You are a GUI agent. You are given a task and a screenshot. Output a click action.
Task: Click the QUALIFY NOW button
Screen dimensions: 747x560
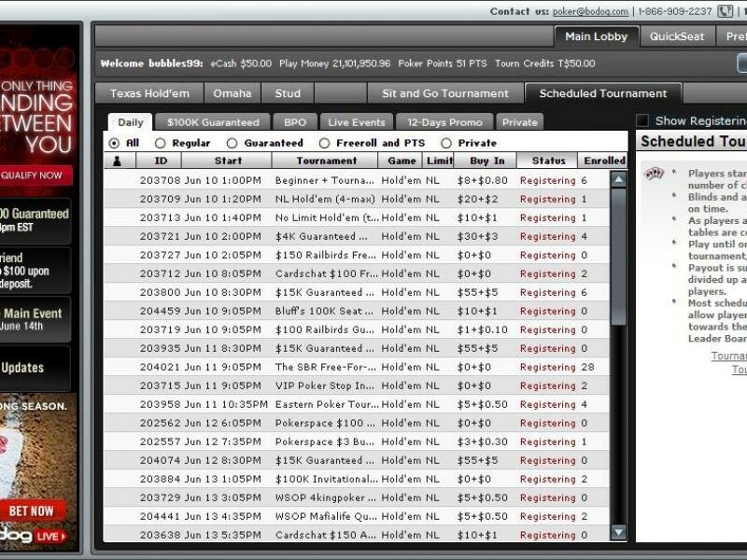pyautogui.click(x=33, y=175)
